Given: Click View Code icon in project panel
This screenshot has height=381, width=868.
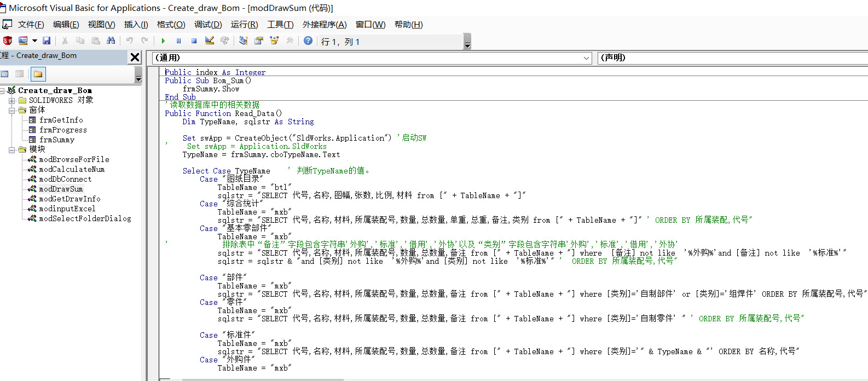Looking at the screenshot, I should [4, 74].
